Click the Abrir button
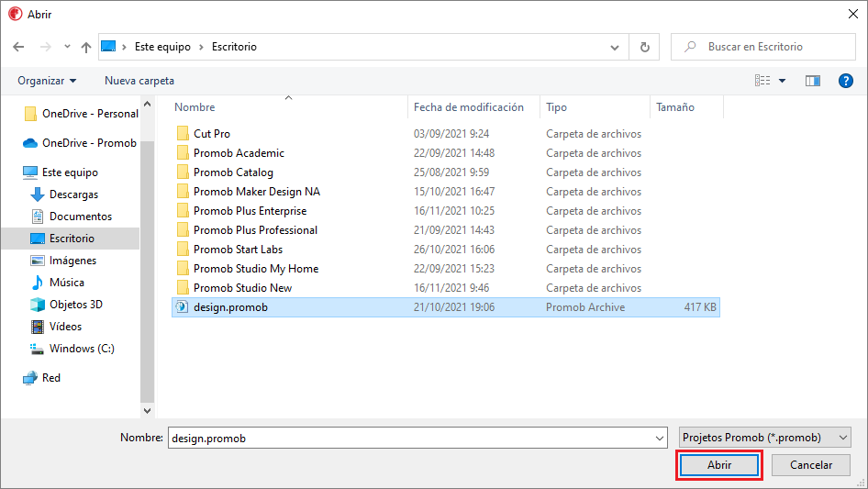This screenshot has height=489, width=868. 719,465
